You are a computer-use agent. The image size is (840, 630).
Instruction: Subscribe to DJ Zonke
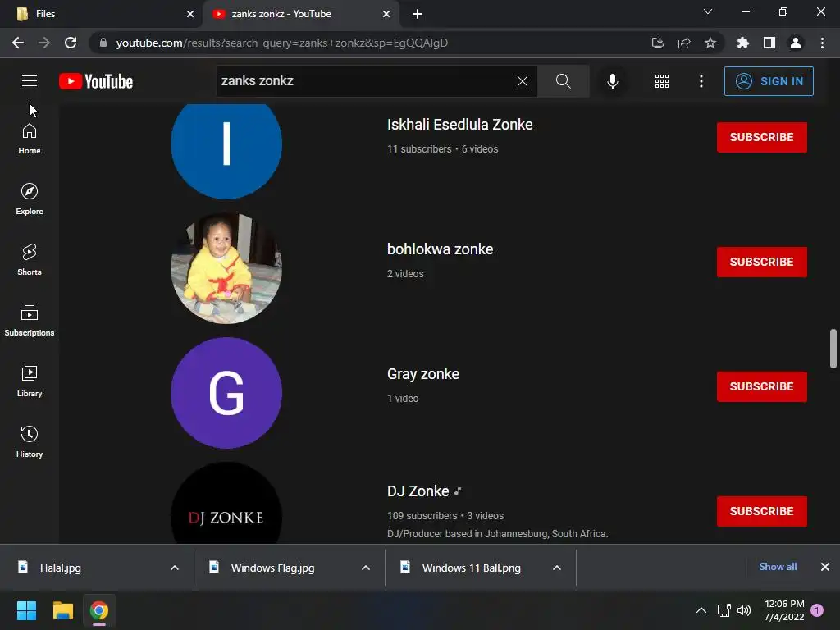762,511
